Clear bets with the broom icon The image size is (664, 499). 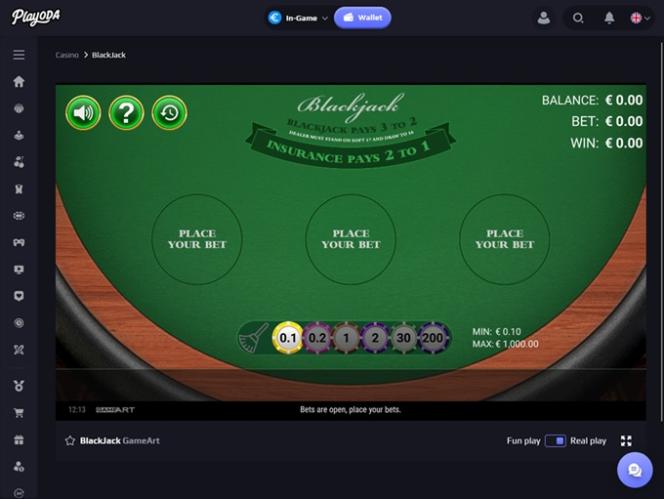pyautogui.click(x=254, y=338)
